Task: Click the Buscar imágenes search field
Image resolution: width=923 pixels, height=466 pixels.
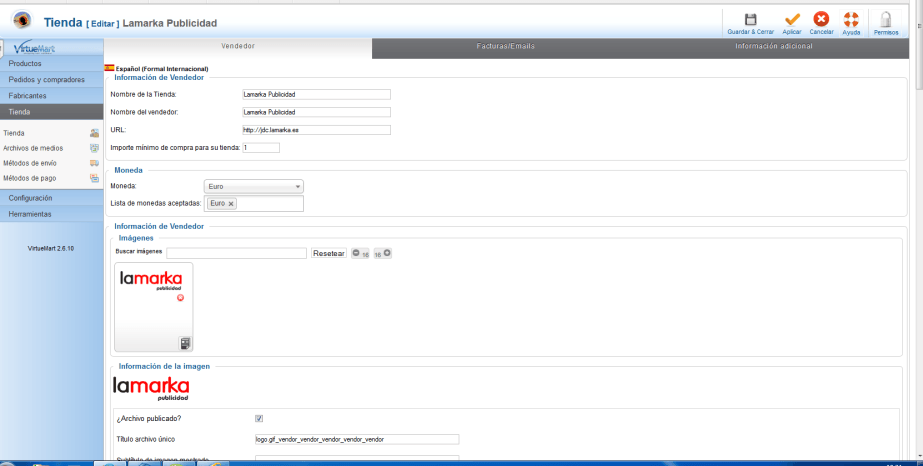Action: (237, 253)
